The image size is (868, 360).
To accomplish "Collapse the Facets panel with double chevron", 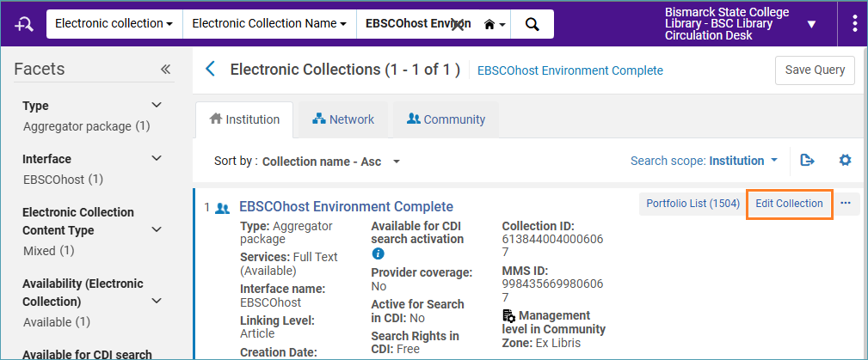I will 165,69.
